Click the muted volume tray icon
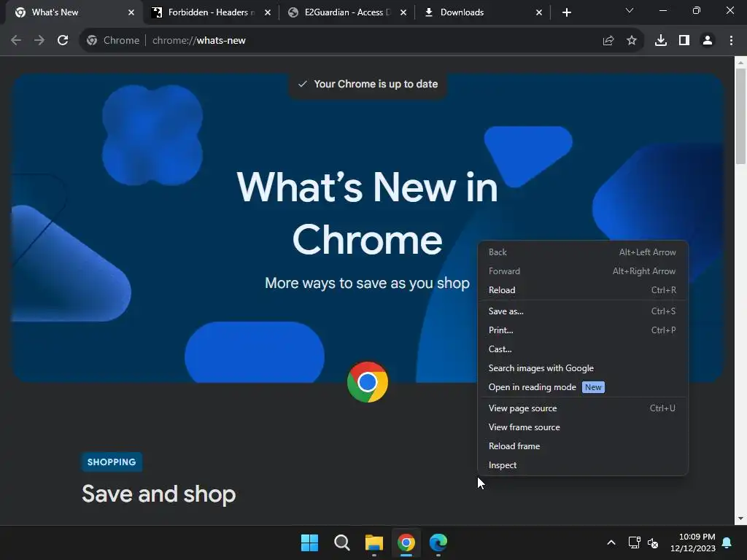Screen dimensions: 747x560 coord(653,542)
